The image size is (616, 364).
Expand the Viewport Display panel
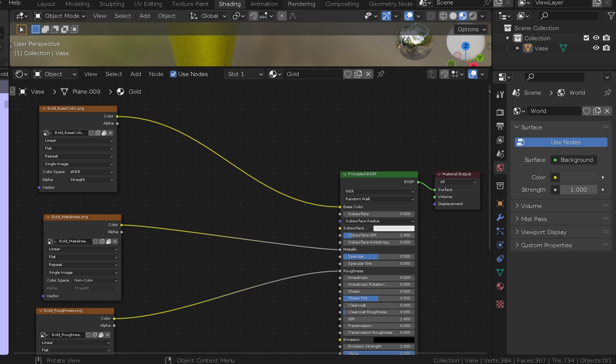click(561, 232)
